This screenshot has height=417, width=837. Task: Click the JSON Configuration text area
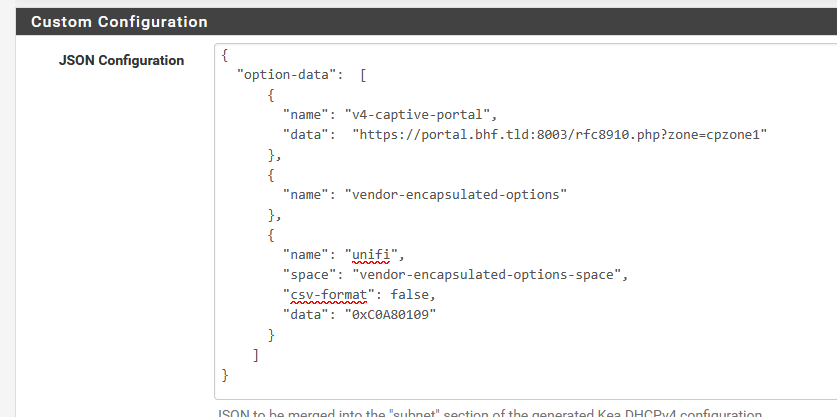(x=526, y=222)
